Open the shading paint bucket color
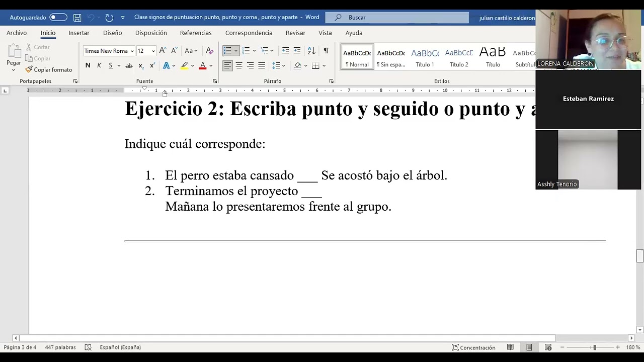This screenshot has height=362, width=644. coord(297,66)
